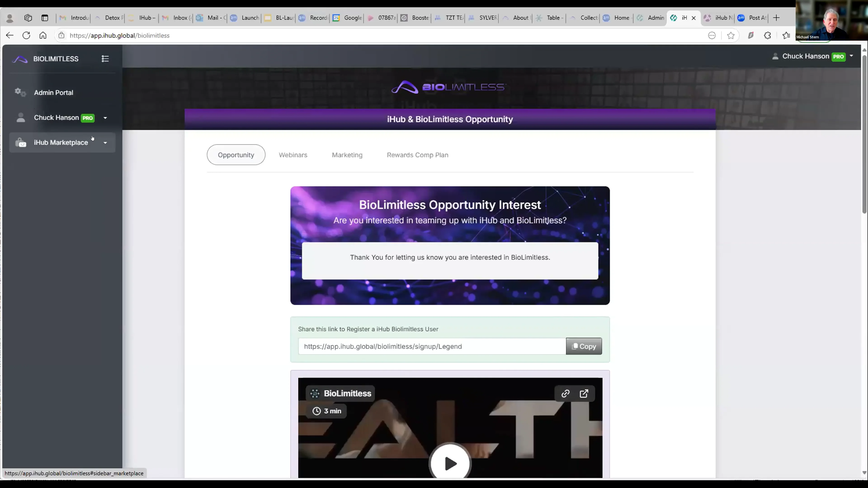The height and width of the screenshot is (488, 868).
Task: Click the favorites star in the address bar
Action: click(x=731, y=35)
